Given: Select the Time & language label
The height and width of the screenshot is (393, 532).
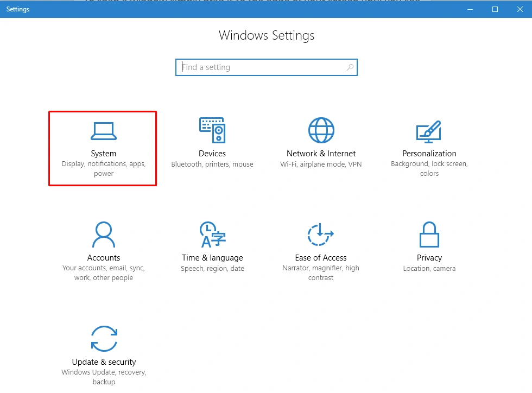Looking at the screenshot, I should [212, 258].
